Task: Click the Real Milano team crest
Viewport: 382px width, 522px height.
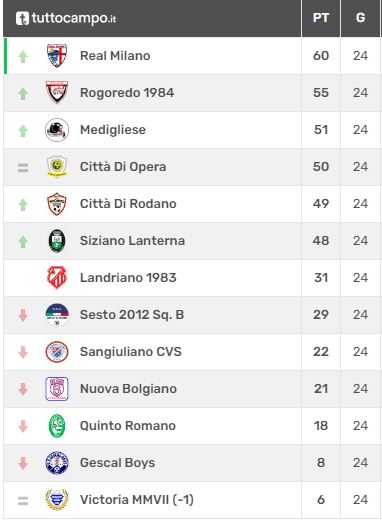Action: (x=57, y=56)
